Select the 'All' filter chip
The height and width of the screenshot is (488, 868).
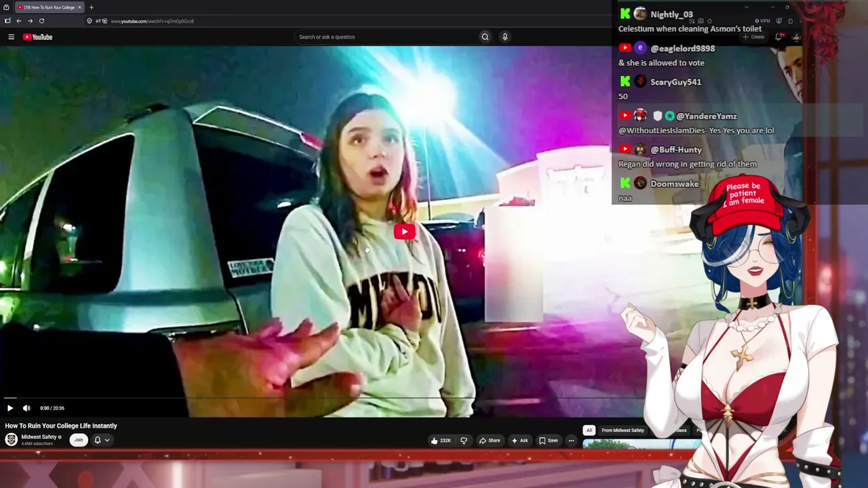pos(589,430)
